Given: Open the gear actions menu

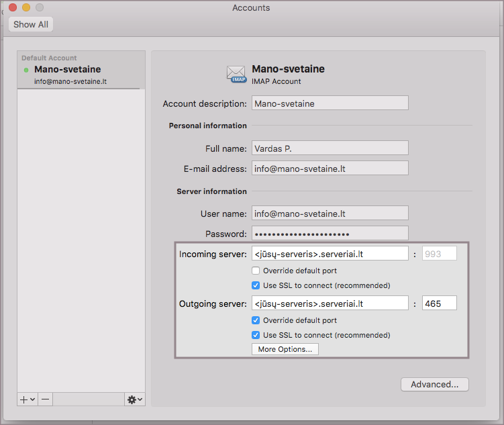Looking at the screenshot, I should click(x=134, y=399).
